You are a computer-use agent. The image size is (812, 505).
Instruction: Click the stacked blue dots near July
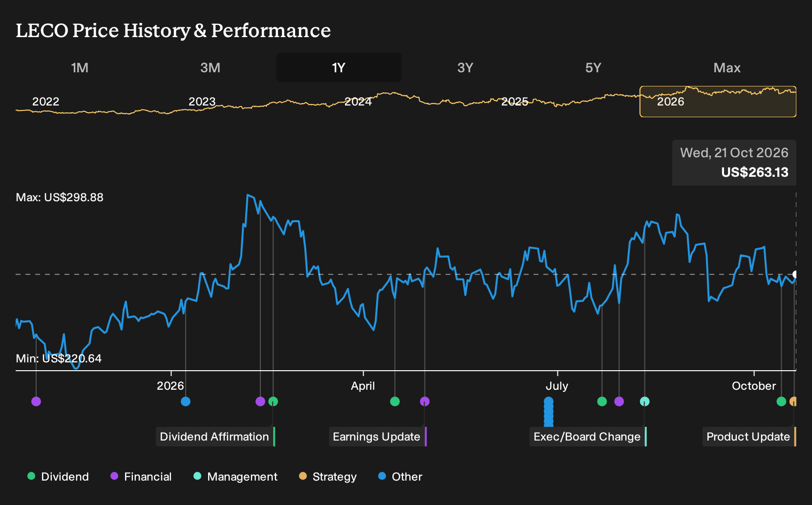549,412
